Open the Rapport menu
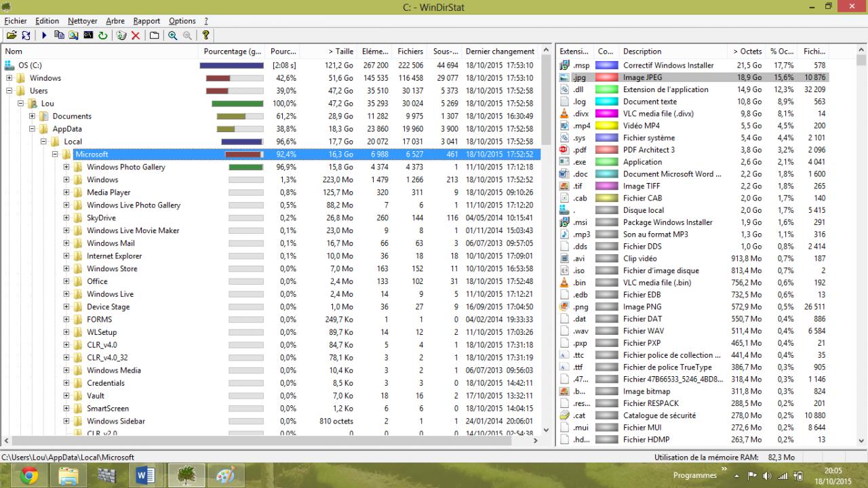This screenshot has width=868, height=488. tap(146, 21)
